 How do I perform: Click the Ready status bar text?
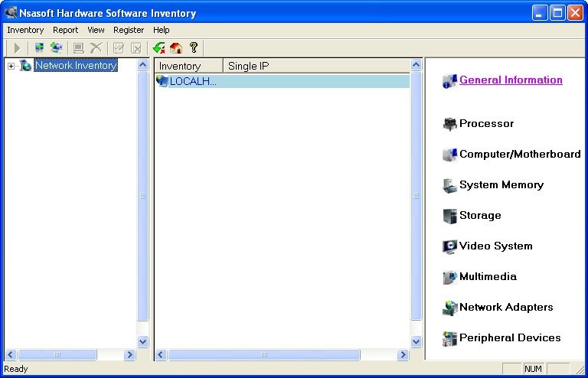click(16, 369)
